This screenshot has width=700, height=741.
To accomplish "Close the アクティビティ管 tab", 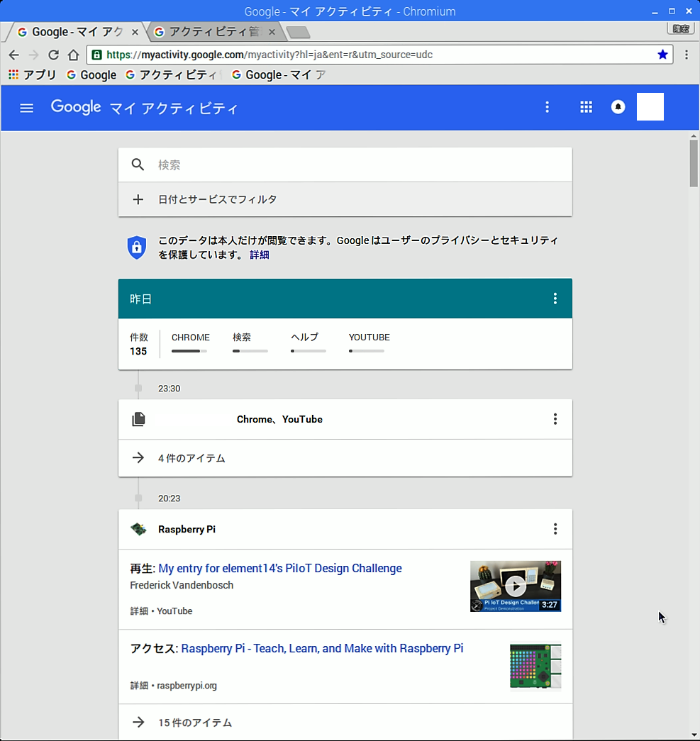I will (272, 32).
